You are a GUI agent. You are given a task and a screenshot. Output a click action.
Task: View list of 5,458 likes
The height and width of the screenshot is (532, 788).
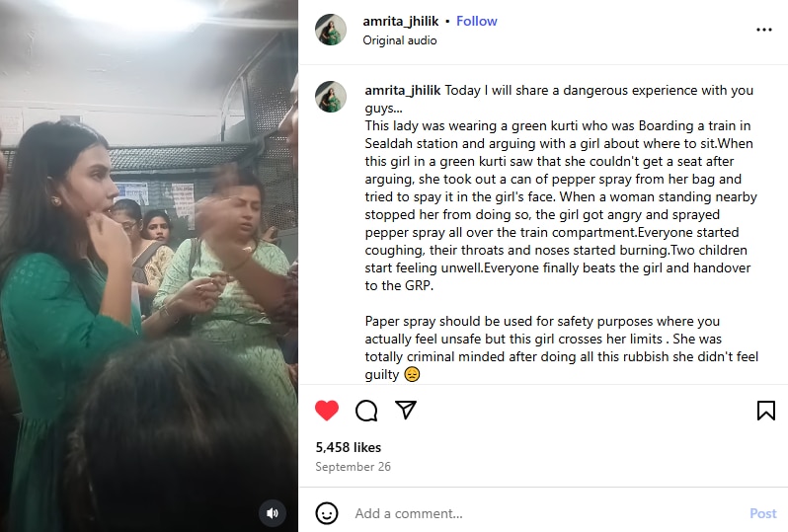(x=349, y=447)
